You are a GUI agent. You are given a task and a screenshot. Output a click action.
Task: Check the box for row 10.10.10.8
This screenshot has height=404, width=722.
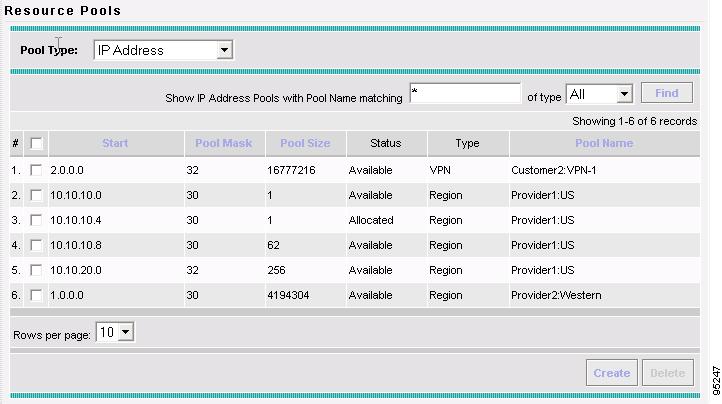pos(36,245)
